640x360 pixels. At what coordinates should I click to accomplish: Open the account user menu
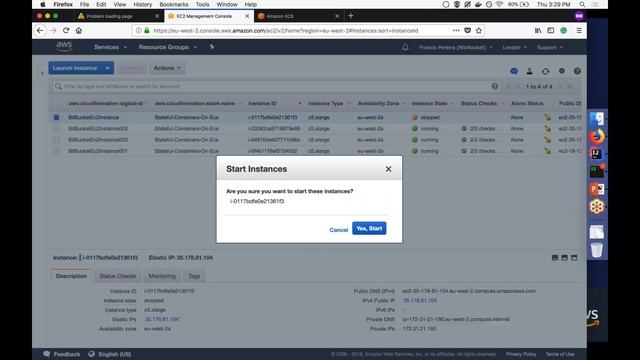coord(455,47)
